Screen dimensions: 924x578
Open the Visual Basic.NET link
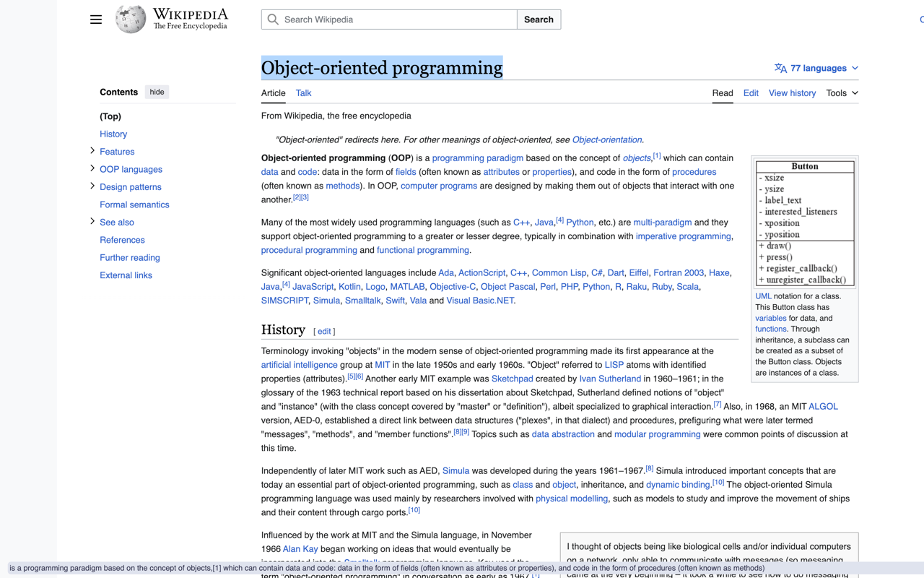(x=480, y=301)
